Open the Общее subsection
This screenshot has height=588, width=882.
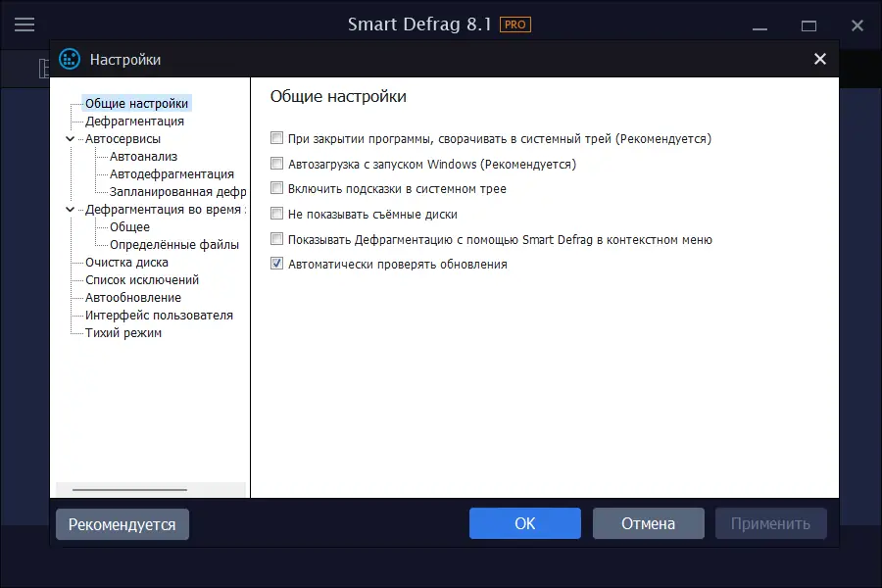click(x=130, y=226)
